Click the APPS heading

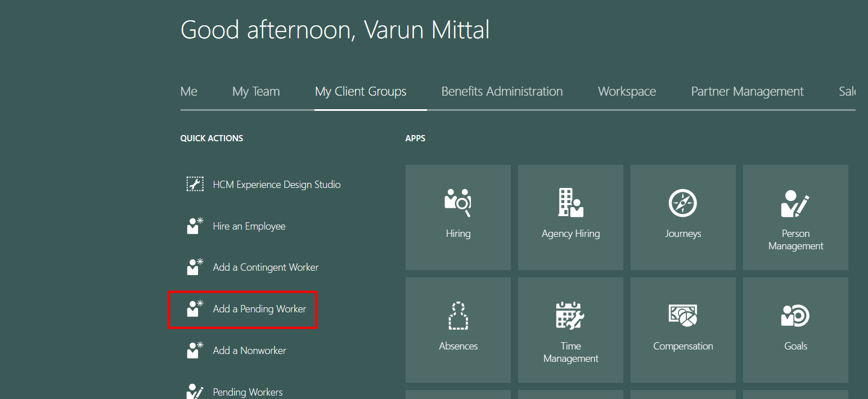[x=415, y=138]
